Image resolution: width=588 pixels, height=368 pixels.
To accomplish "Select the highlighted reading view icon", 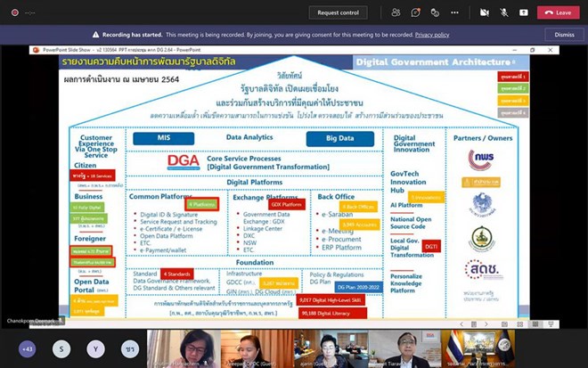I will (x=535, y=324).
